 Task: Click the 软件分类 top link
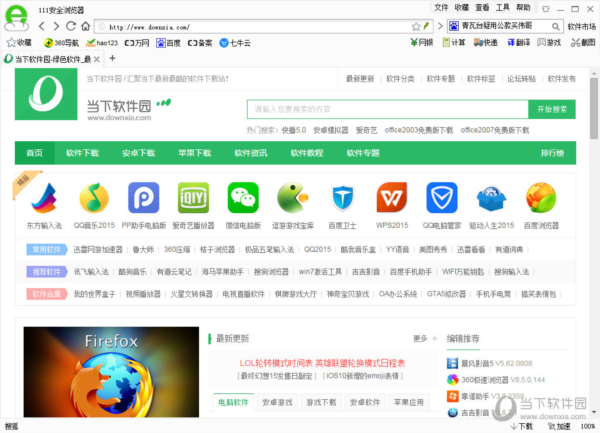click(x=400, y=79)
